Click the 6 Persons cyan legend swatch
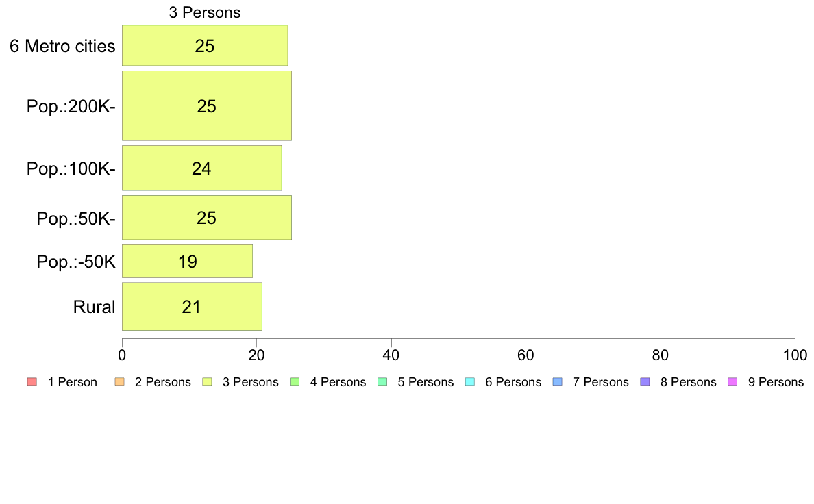 [469, 381]
